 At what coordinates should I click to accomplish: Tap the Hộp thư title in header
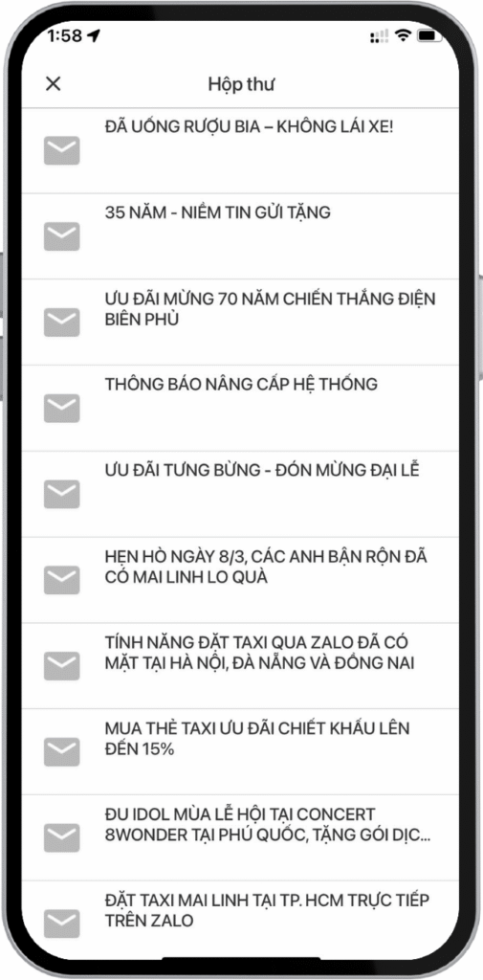[241, 84]
